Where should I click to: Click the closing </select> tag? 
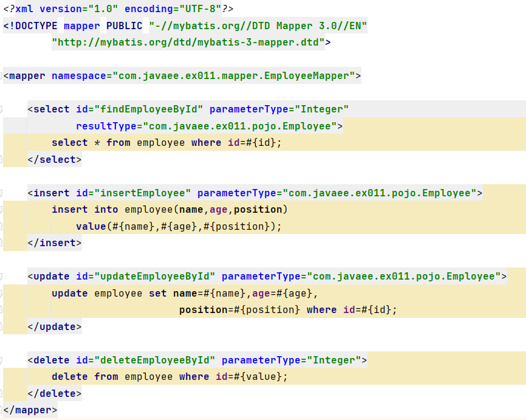pos(55,159)
